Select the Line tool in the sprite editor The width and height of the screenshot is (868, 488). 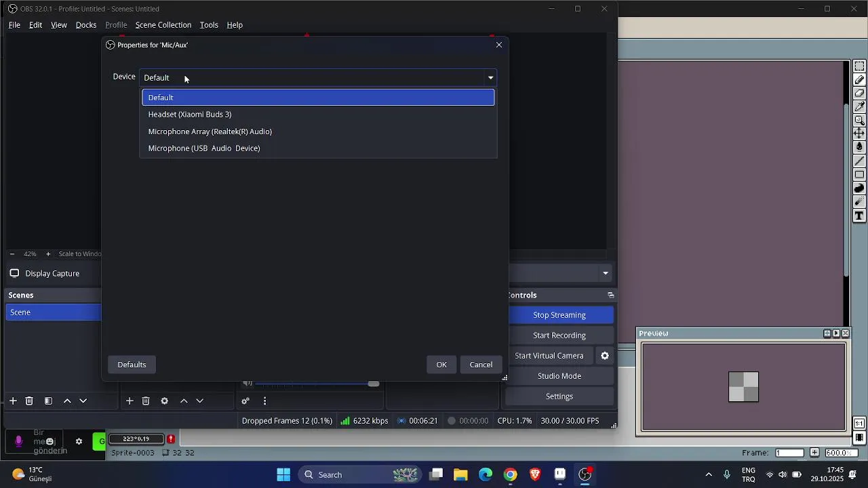pyautogui.click(x=859, y=161)
